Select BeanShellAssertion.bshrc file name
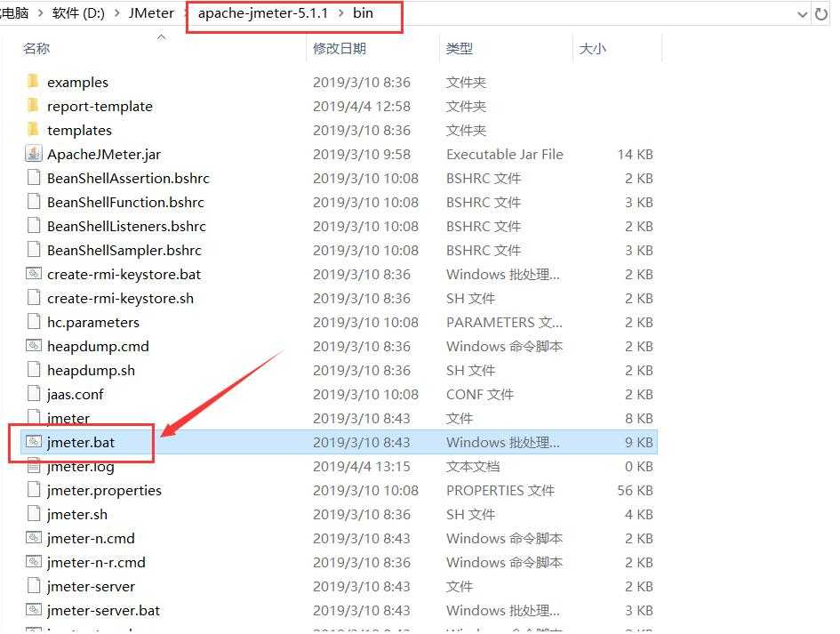840x634 pixels. pos(128,178)
